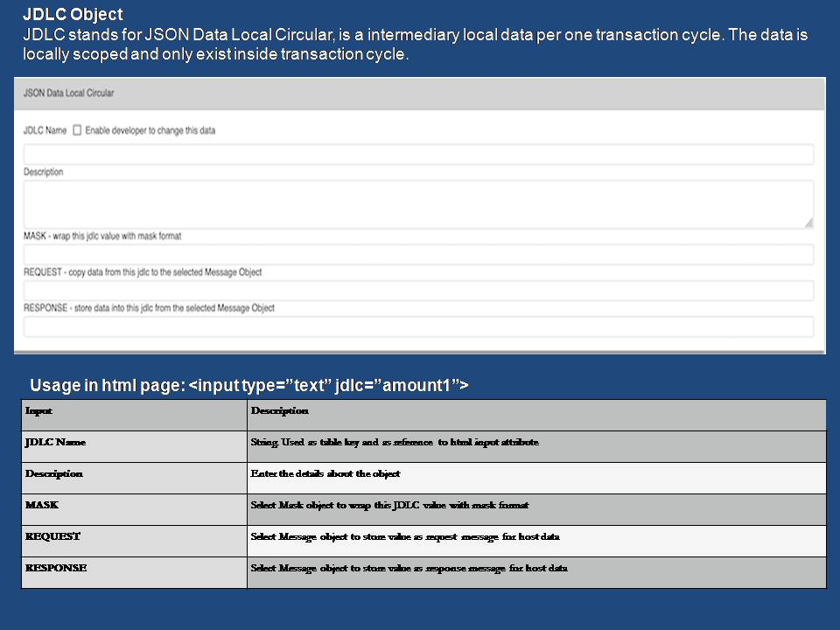The height and width of the screenshot is (630, 840).
Task: Select the 'JDLC Name' table row cell
Action: click(x=55, y=442)
